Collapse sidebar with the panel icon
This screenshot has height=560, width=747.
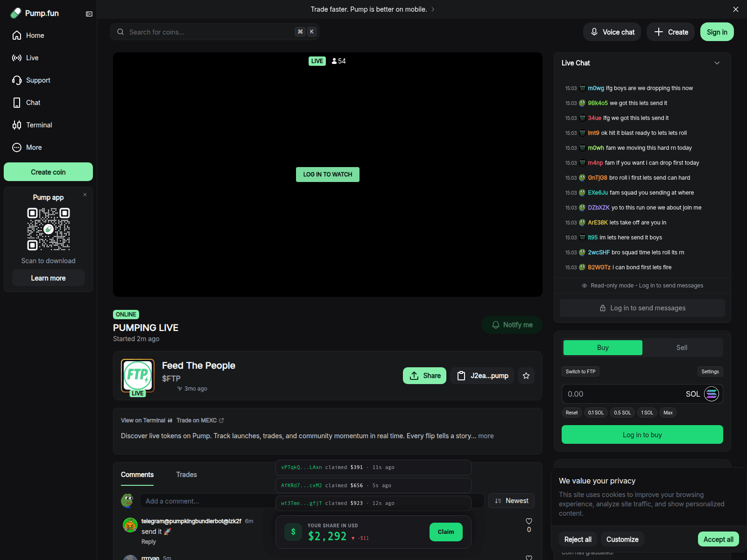point(89,14)
